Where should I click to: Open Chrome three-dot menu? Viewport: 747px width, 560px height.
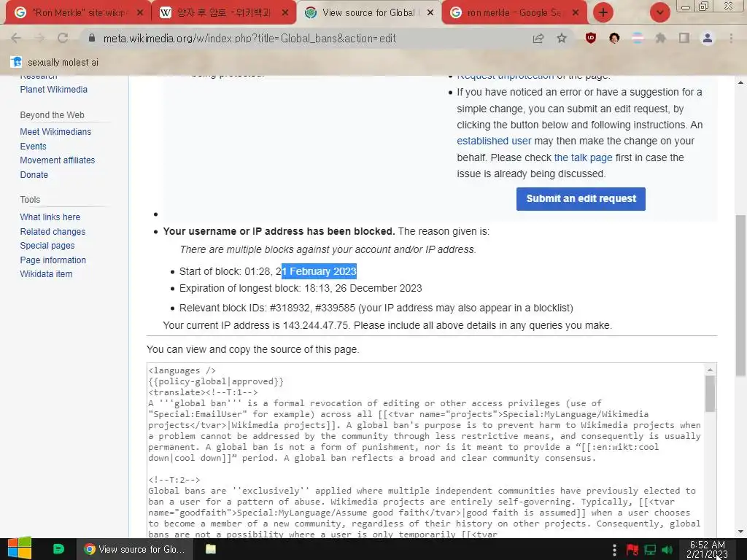(731, 38)
